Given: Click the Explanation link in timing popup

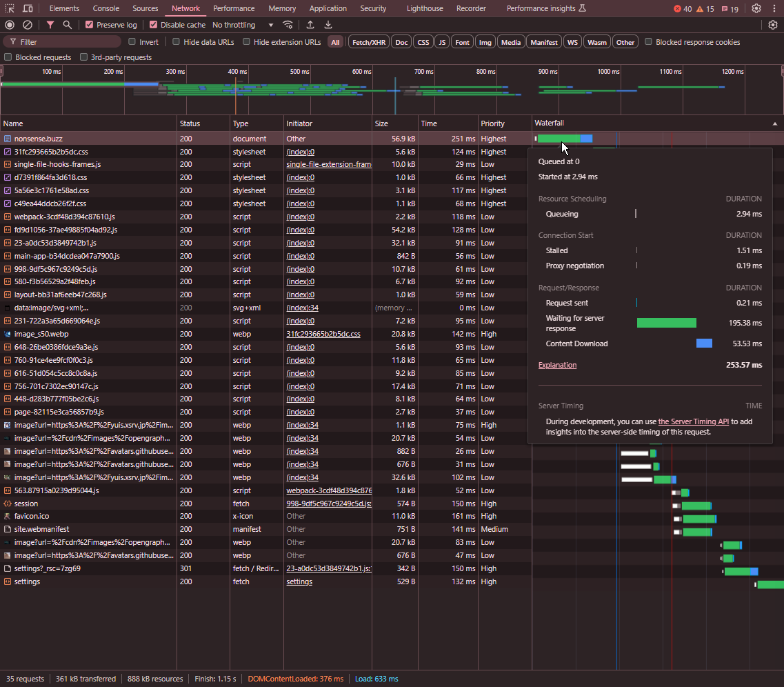Looking at the screenshot, I should pyautogui.click(x=557, y=365).
